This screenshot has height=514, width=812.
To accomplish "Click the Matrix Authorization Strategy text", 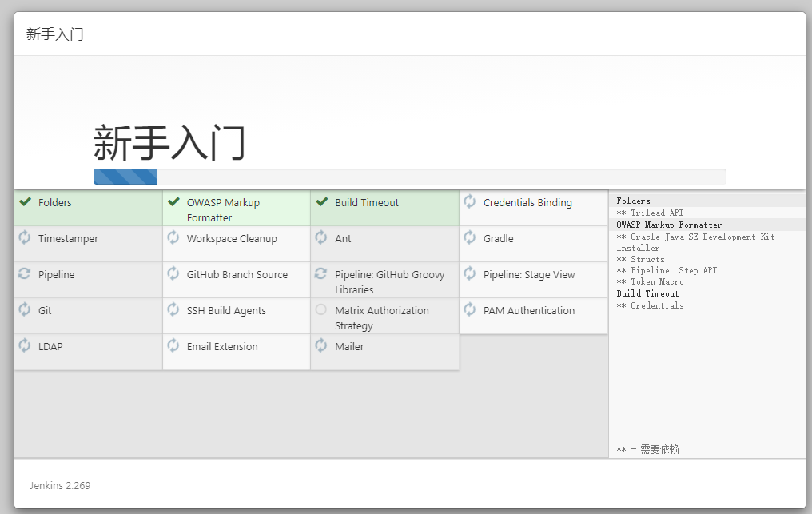I will coord(382,318).
